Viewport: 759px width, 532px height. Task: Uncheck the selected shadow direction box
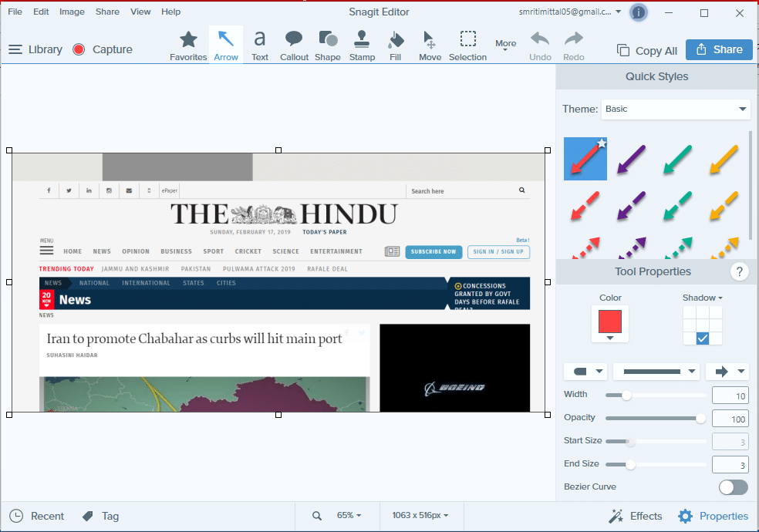703,338
